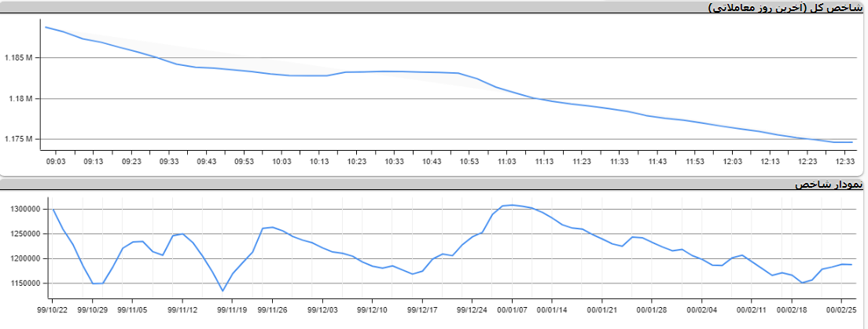Screen dimensions: 868x329
Task: Click the 11:03 time axis tick label
Action: (x=506, y=161)
